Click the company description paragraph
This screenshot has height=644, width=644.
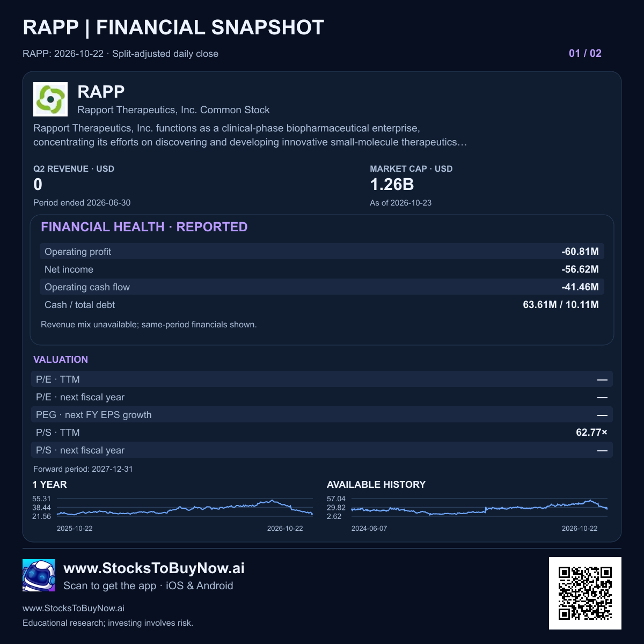tap(250, 135)
